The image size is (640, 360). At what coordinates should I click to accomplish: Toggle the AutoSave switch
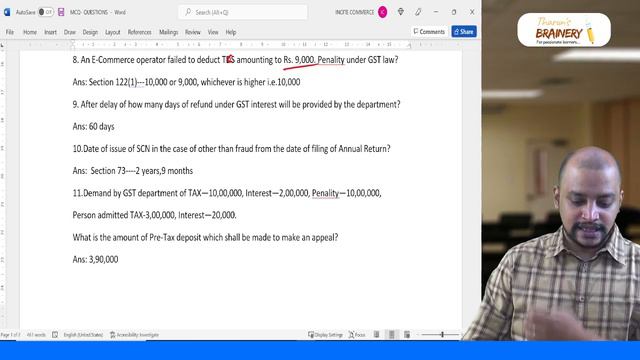[x=45, y=12]
